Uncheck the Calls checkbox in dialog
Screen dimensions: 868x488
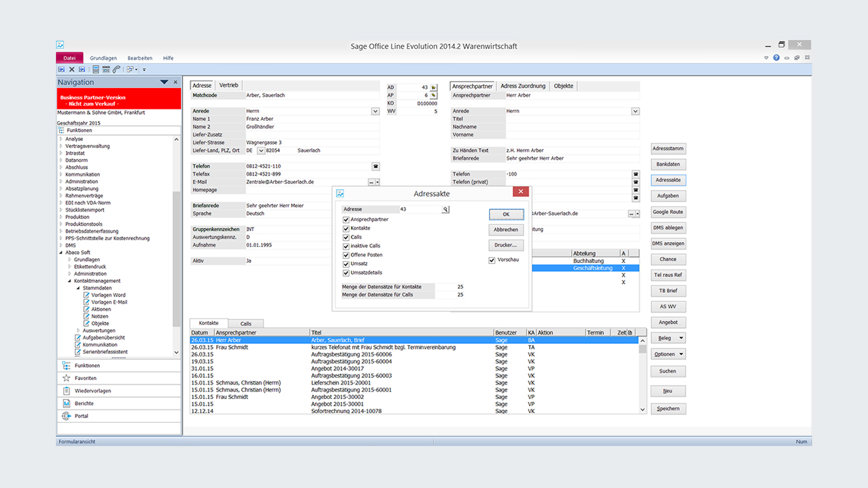click(x=346, y=237)
